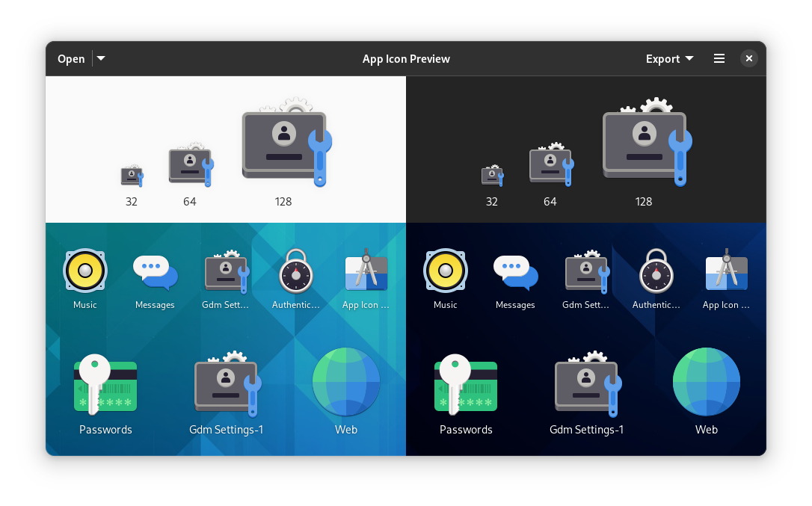
Task: Open the hamburger primary menu
Action: coord(719,58)
